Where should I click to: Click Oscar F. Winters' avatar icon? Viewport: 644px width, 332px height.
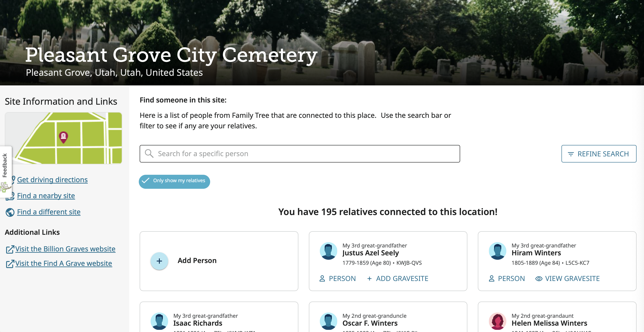coord(328,321)
